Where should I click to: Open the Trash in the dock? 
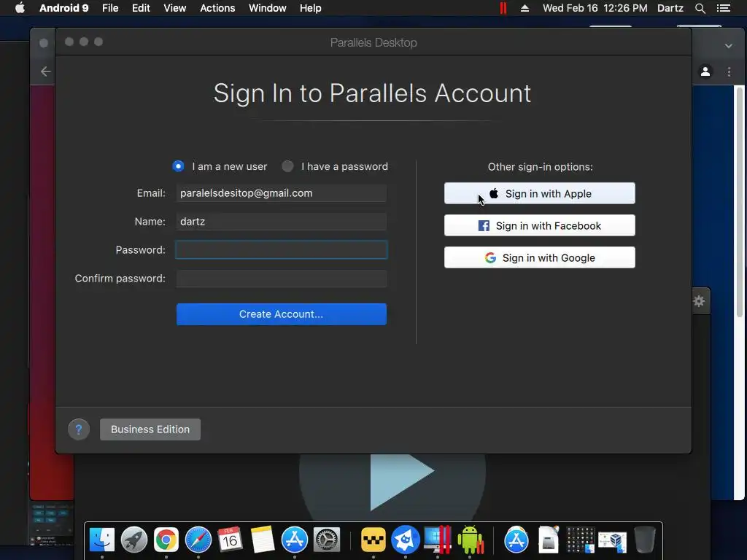[x=645, y=540]
